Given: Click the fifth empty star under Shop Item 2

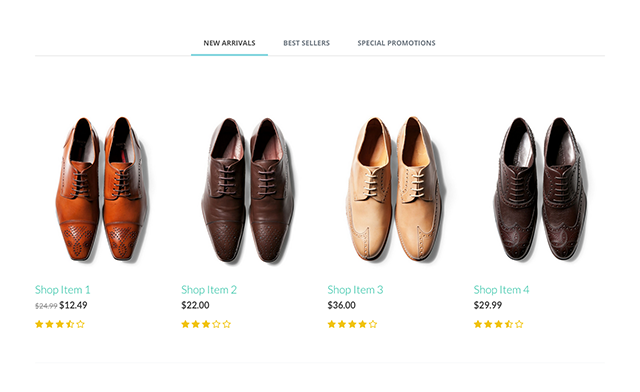Looking at the screenshot, I should (x=227, y=324).
